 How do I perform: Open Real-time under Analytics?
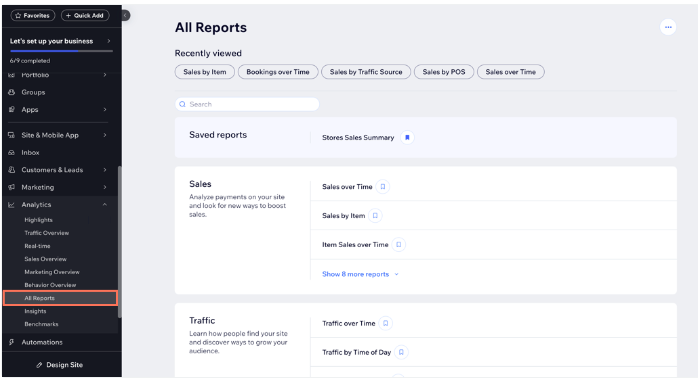37,246
